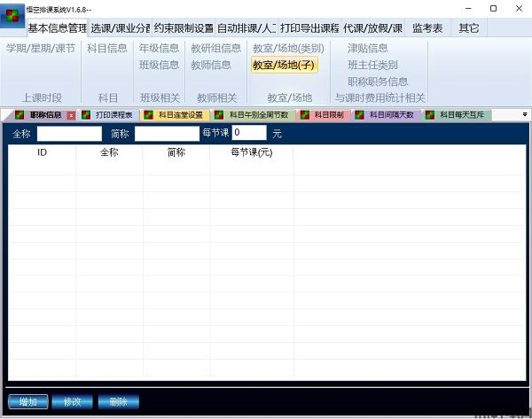The width and height of the screenshot is (532, 419).
Task: Click 班级信息 ribbon command
Action: click(159, 65)
